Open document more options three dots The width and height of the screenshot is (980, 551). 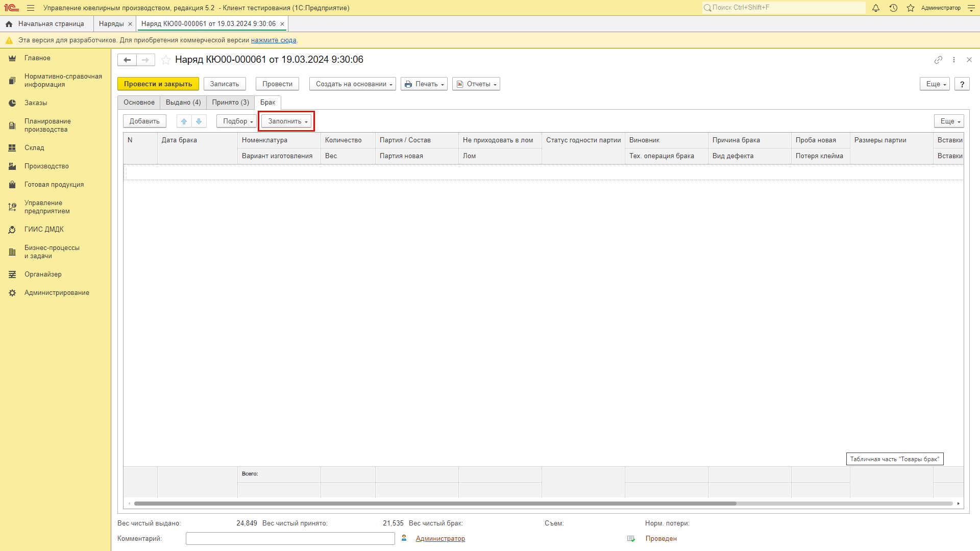point(954,60)
